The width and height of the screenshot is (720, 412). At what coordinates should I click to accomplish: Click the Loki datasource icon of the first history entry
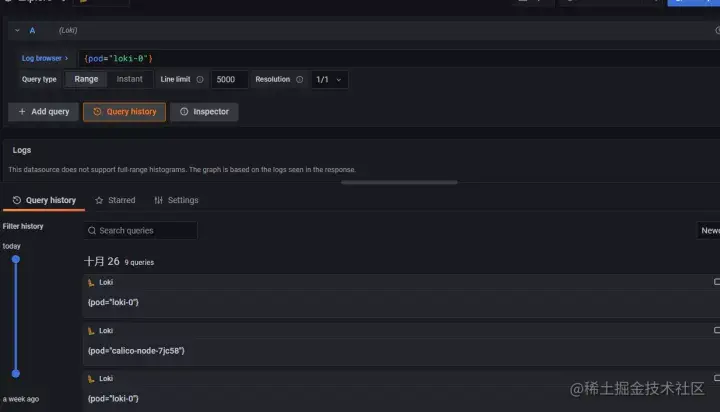(x=91, y=282)
